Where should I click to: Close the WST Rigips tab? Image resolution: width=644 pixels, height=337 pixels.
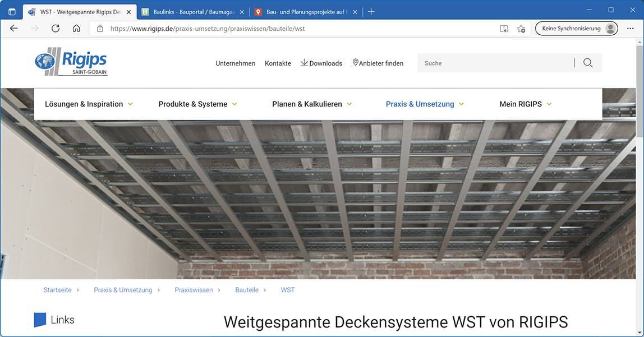coord(128,12)
